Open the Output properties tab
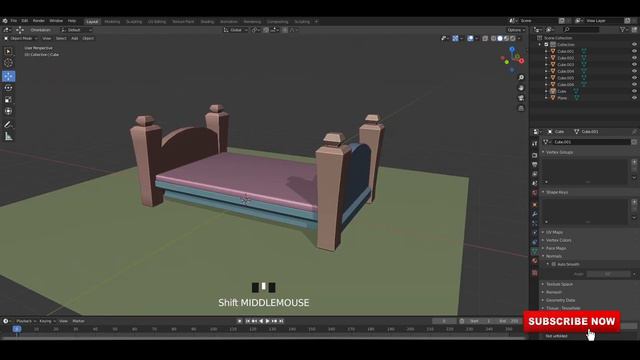640x360 pixels. [535, 164]
